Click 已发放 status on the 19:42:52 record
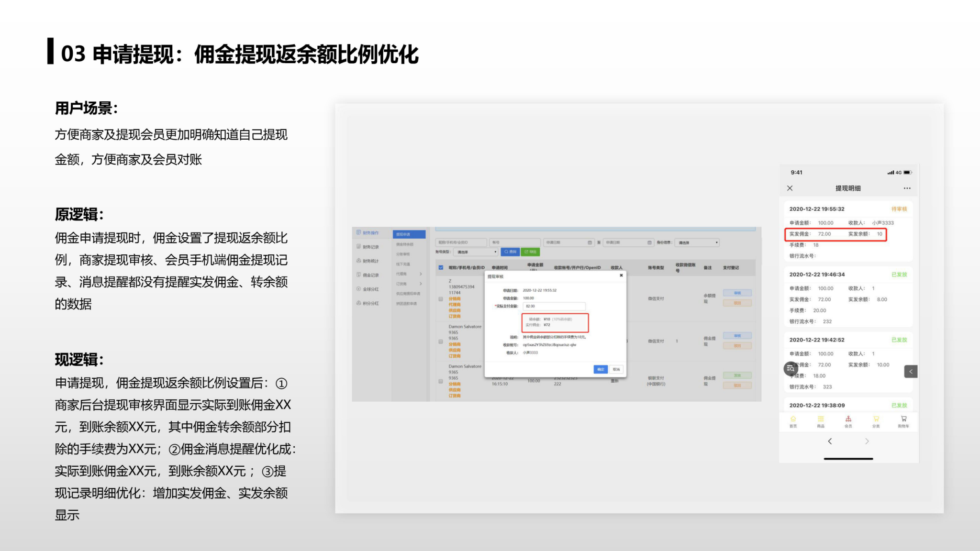 point(899,340)
